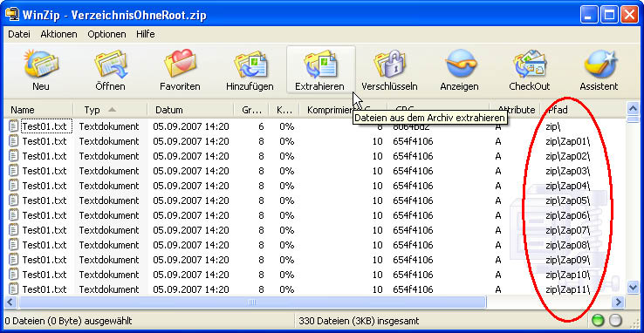
Task: Click the WinZip icon in the title bar
Action: [x=11, y=15]
